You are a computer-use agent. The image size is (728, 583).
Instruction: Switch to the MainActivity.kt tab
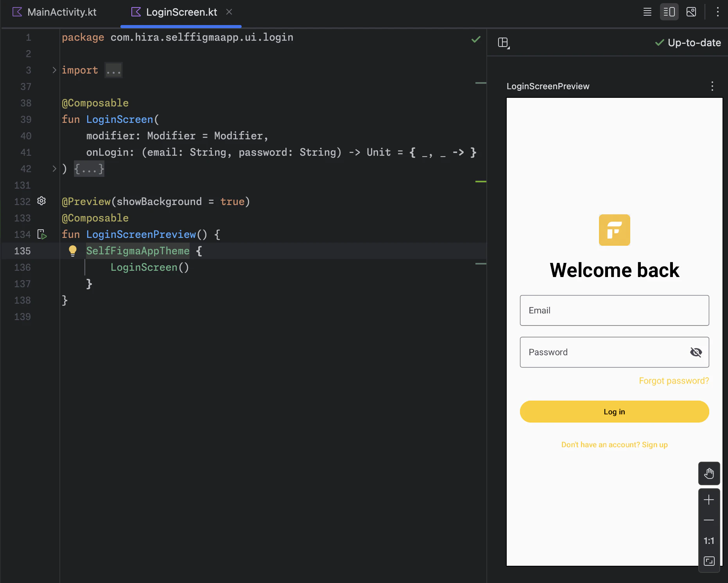55,12
